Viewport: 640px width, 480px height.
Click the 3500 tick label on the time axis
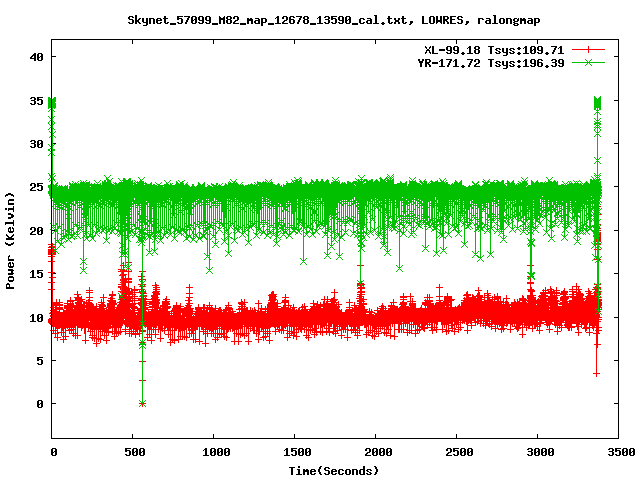(x=618, y=452)
